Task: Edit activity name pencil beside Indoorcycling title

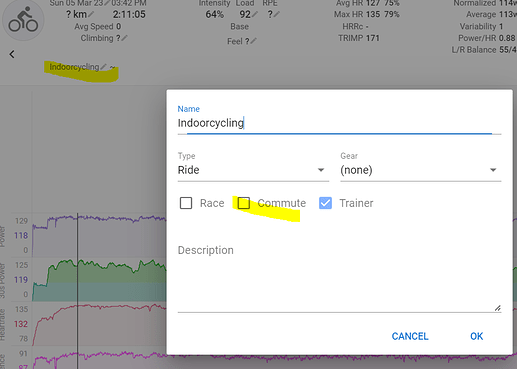Action: tap(104, 67)
